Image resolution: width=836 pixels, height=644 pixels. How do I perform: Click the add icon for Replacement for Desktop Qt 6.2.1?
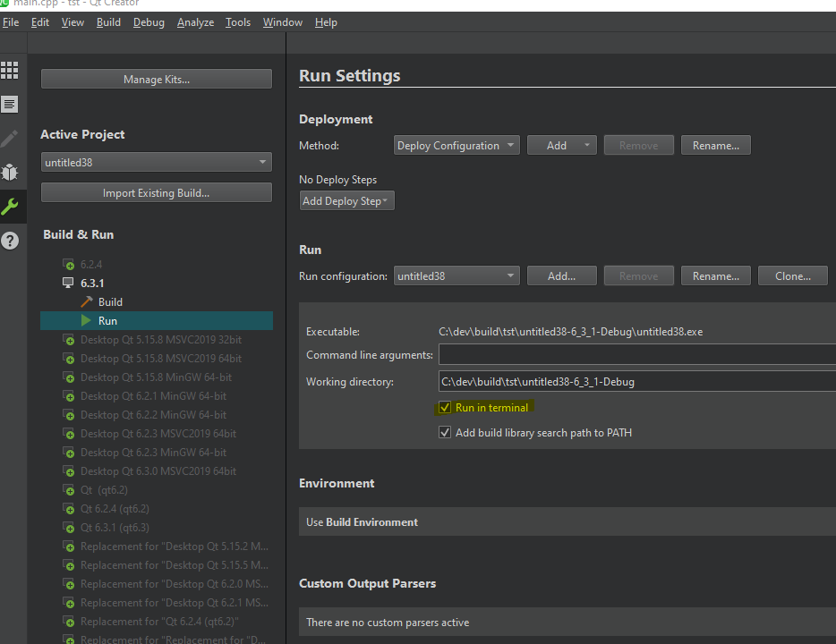(x=68, y=603)
